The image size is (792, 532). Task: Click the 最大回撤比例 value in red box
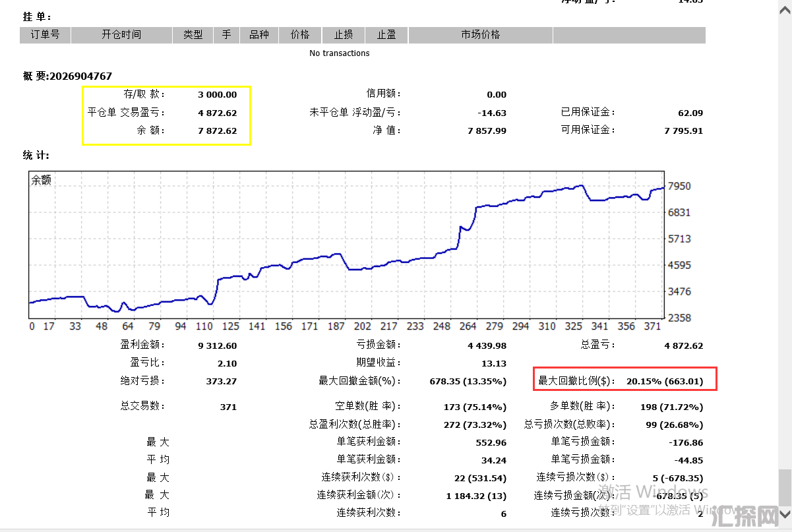(x=665, y=381)
